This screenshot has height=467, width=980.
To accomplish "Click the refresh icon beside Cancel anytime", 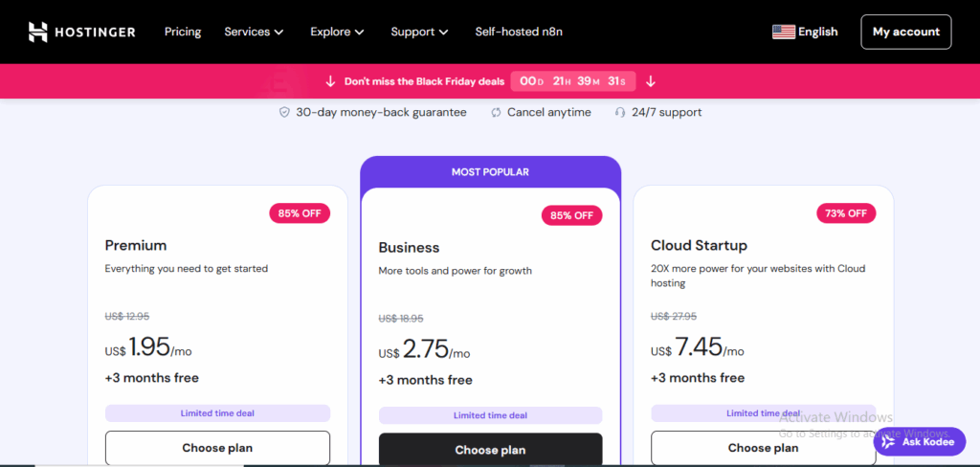I will tap(497, 113).
